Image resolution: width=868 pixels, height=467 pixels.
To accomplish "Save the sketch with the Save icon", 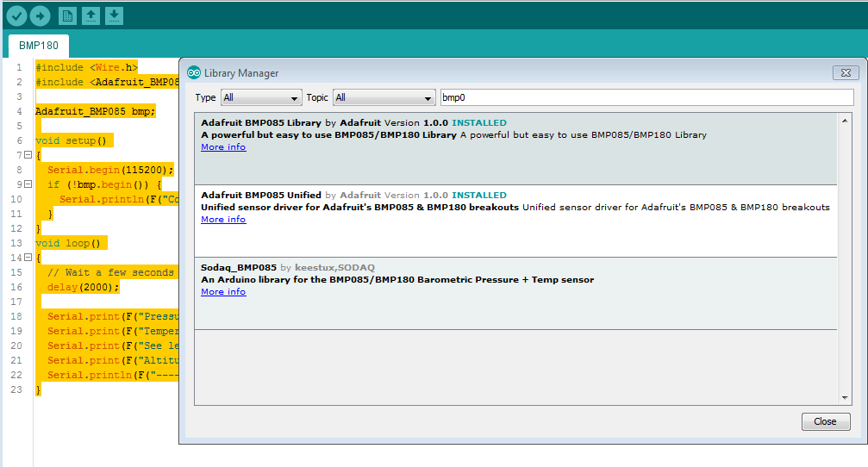I will pos(114,16).
